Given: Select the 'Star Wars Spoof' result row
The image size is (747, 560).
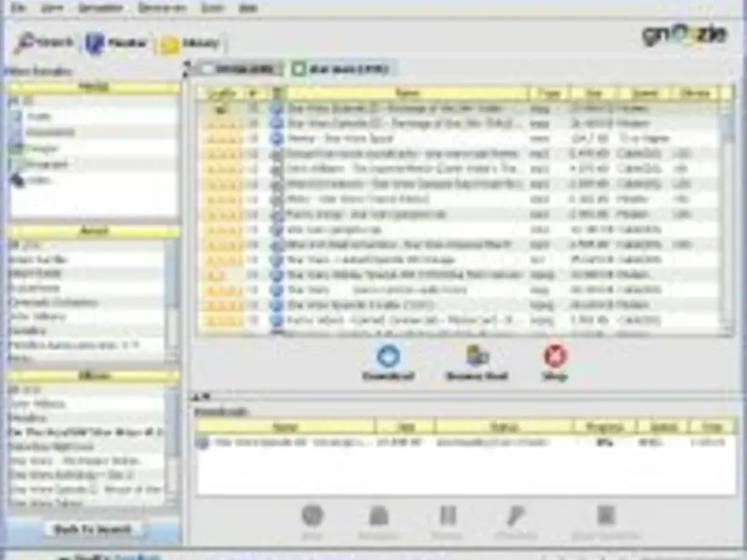Looking at the screenshot, I should [x=459, y=138].
